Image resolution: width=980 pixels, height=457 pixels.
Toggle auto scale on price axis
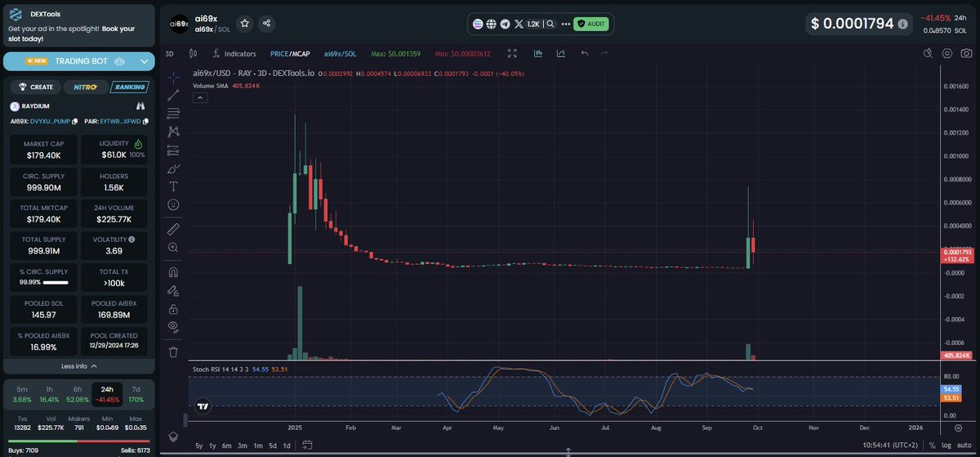[964, 446]
